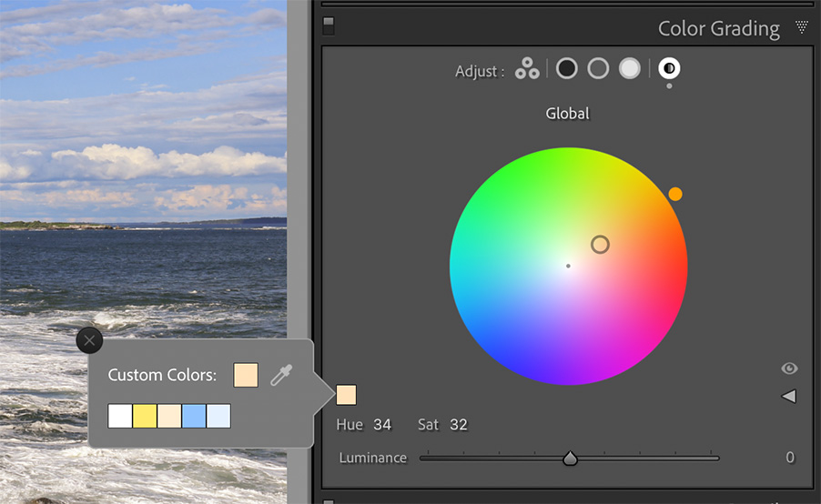
Task: Click the Hue label
Action: [x=350, y=425]
